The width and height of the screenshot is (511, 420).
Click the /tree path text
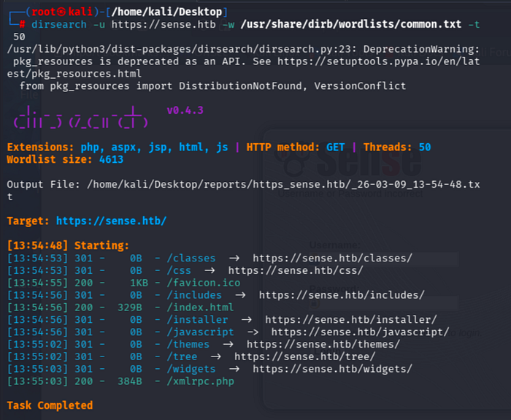tap(182, 356)
